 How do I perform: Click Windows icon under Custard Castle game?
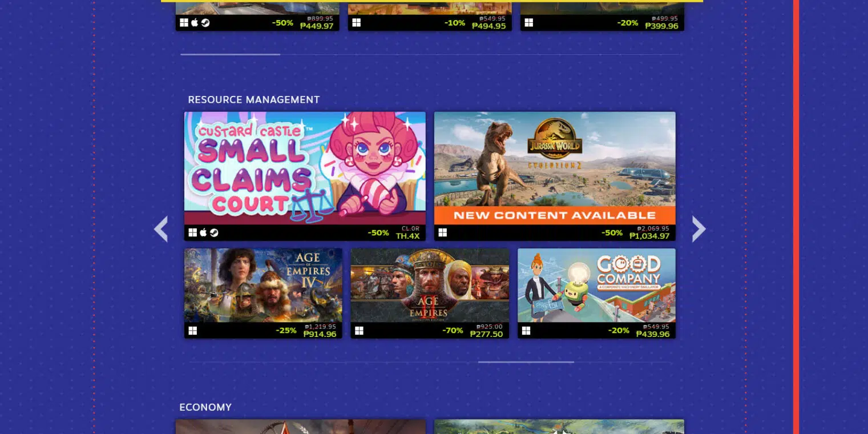coord(193,233)
